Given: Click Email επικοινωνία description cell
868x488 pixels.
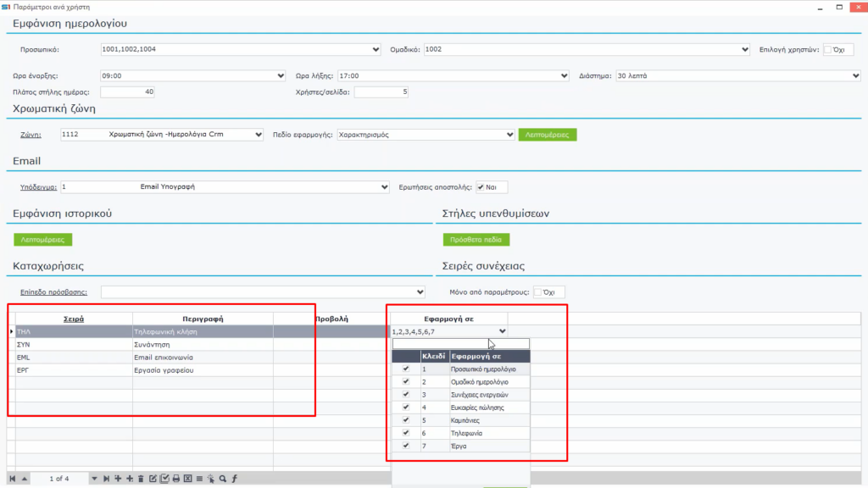Looking at the screenshot, I should click(x=203, y=357).
